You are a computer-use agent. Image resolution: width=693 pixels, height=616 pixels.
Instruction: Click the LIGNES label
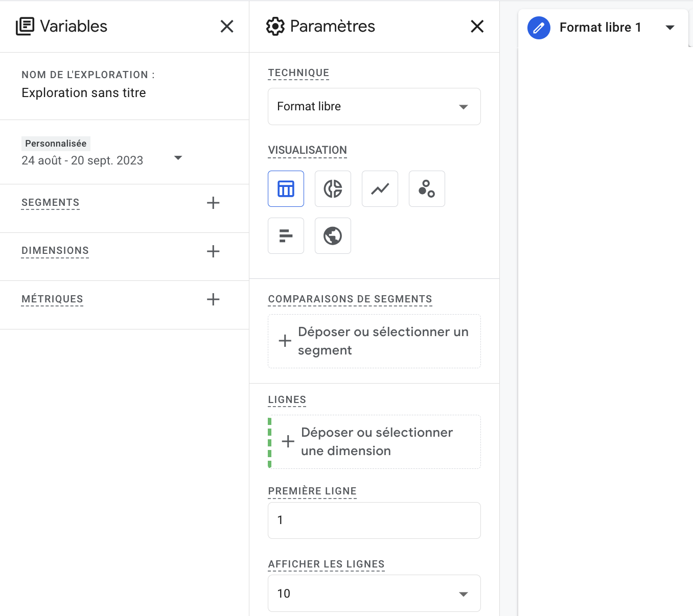287,400
